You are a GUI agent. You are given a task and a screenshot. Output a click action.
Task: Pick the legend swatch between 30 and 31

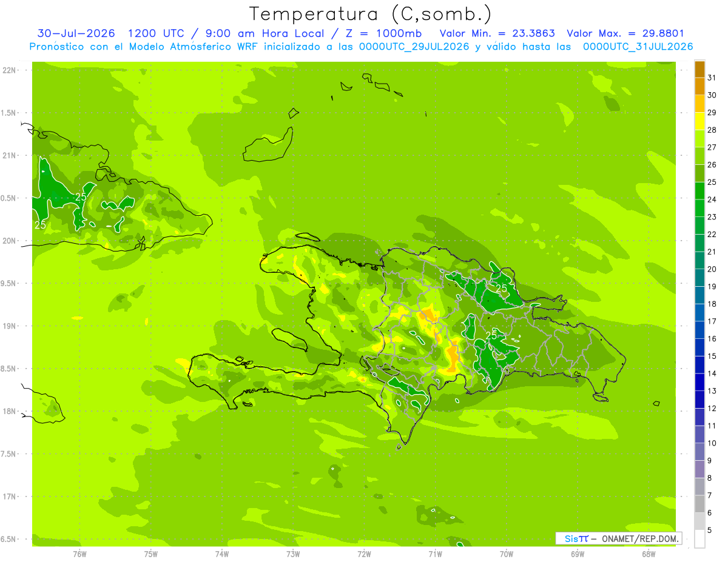699,86
